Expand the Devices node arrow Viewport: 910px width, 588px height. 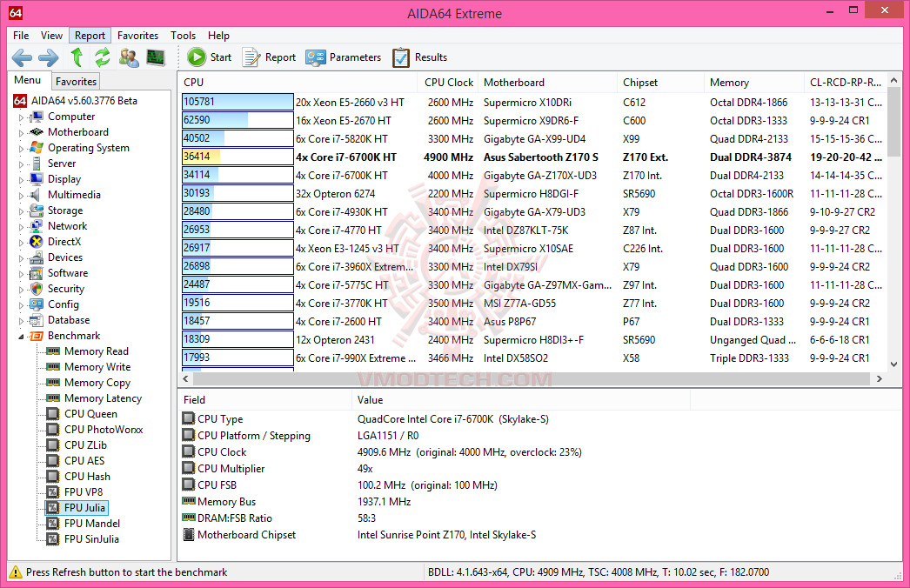click(21, 258)
